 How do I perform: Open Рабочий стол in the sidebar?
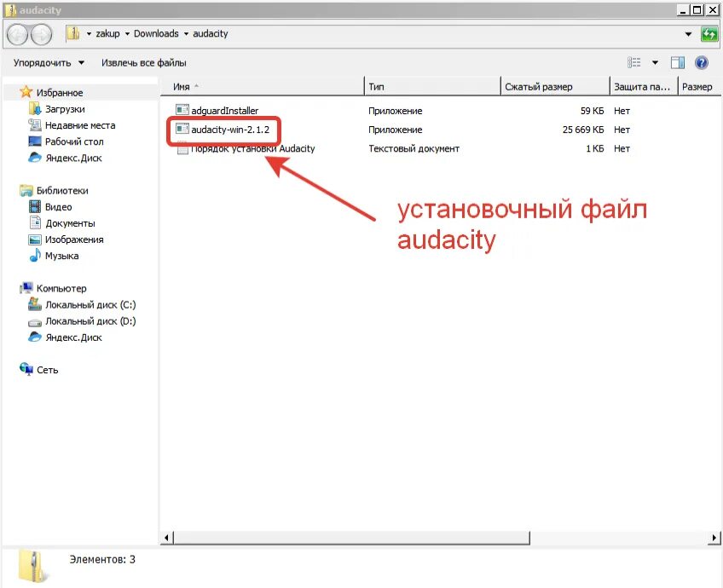74,141
